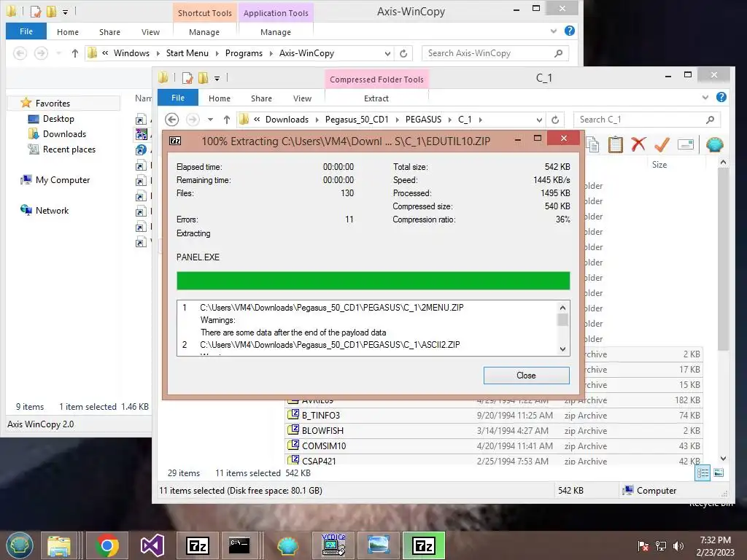Open the teal shell icon on taskbar
This screenshot has height=560, width=747.
[287, 545]
